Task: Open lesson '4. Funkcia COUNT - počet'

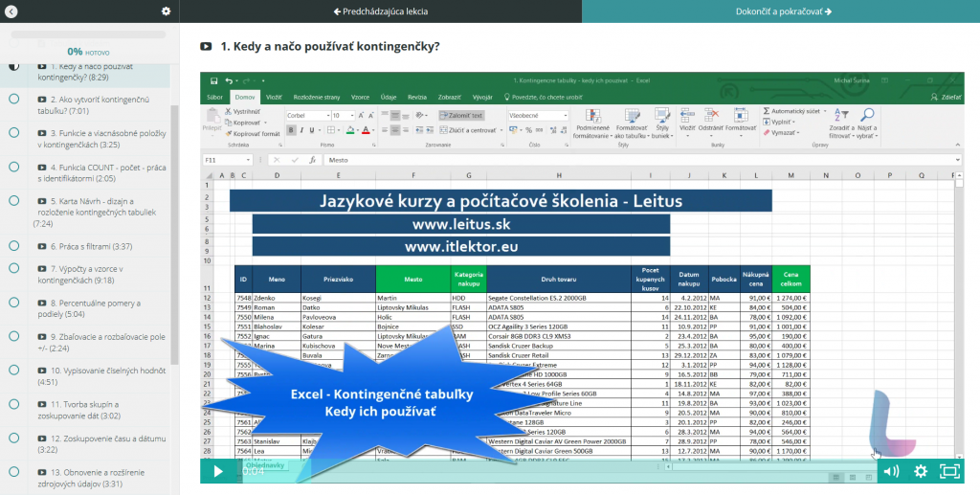Action: pos(101,173)
